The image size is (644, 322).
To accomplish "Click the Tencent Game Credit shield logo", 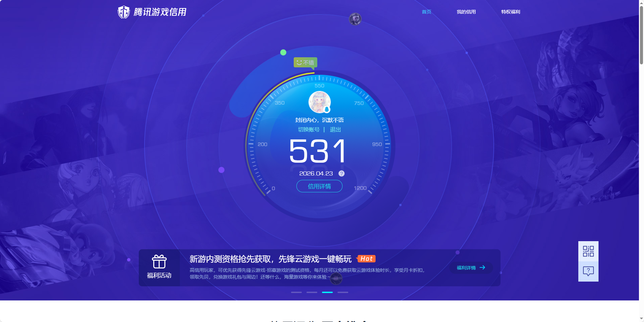I will (123, 12).
